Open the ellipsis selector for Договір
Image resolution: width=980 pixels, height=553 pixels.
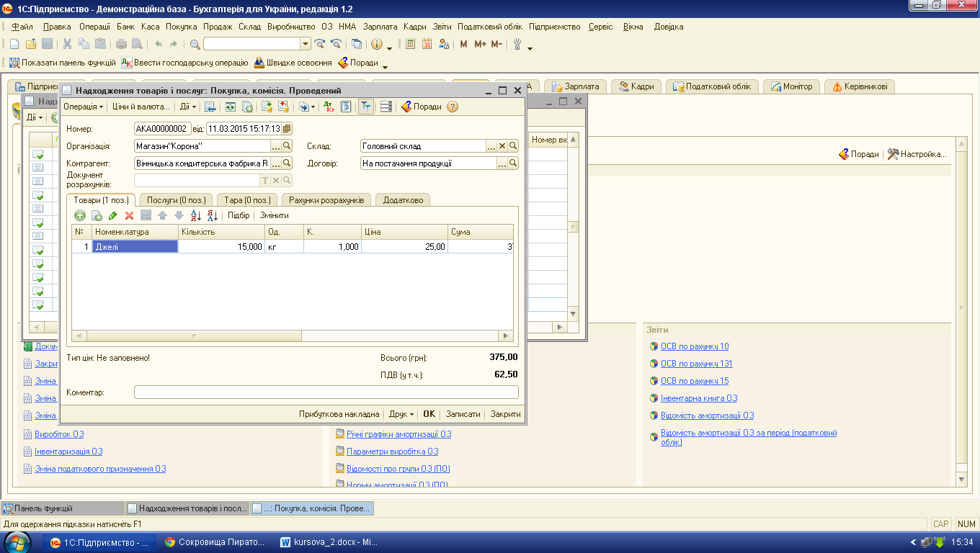(502, 163)
